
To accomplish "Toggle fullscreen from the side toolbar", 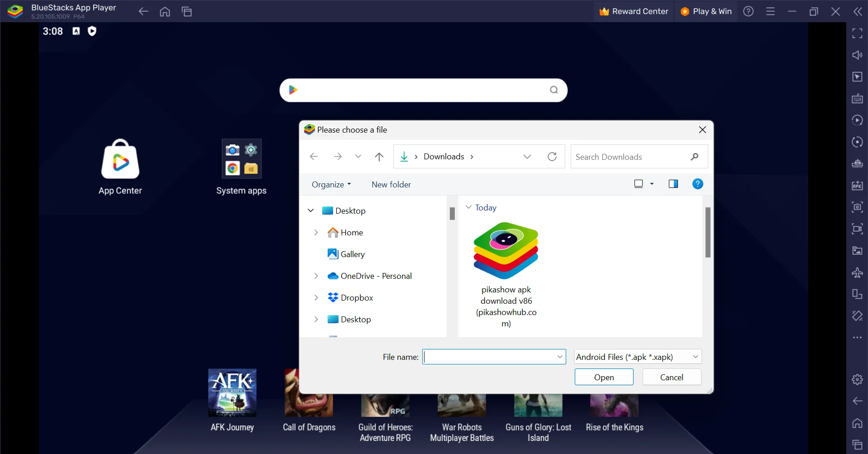I will point(857,33).
